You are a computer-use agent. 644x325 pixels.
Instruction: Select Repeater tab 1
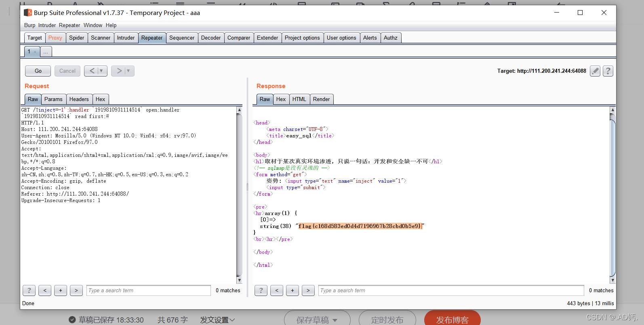(29, 52)
